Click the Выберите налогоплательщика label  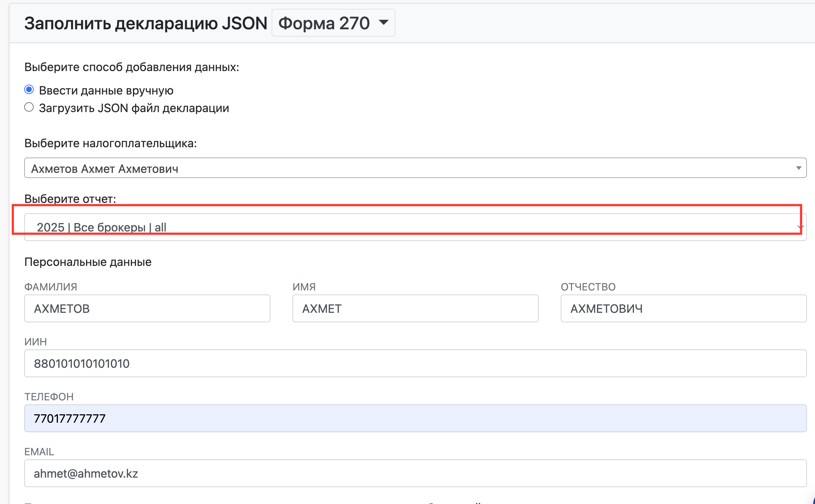point(111,143)
